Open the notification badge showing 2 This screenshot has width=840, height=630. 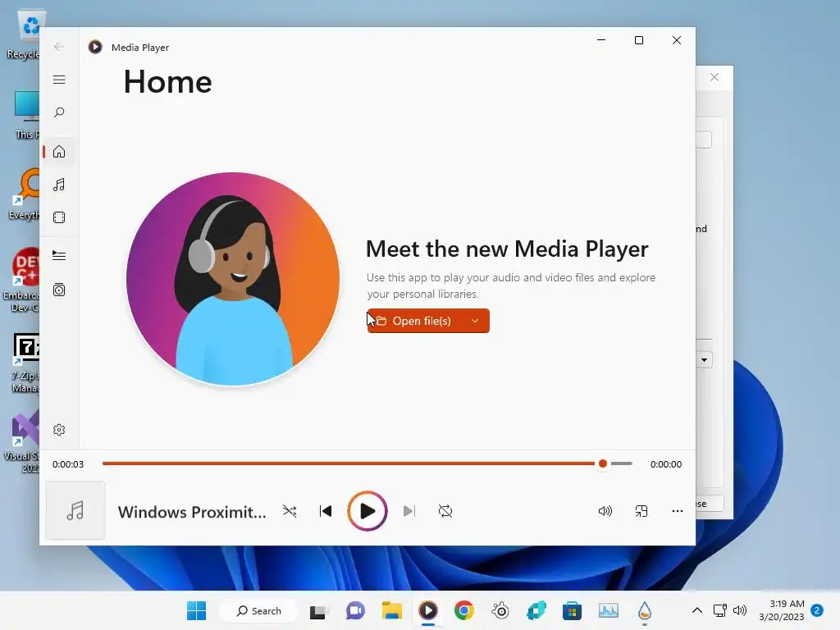coord(817,610)
